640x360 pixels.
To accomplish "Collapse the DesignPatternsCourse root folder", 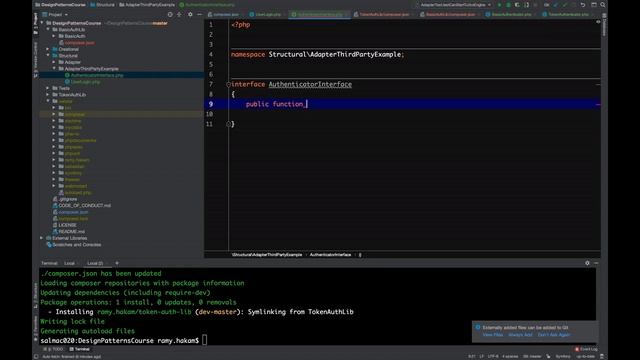I will (42, 23).
